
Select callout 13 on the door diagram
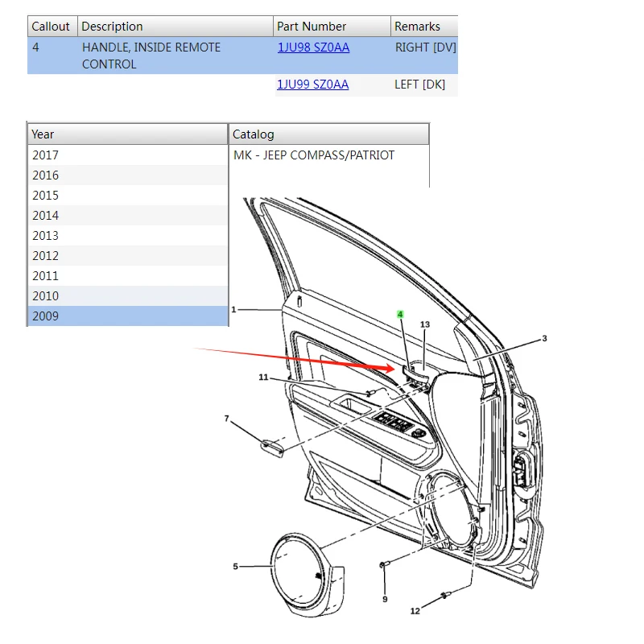coord(424,324)
